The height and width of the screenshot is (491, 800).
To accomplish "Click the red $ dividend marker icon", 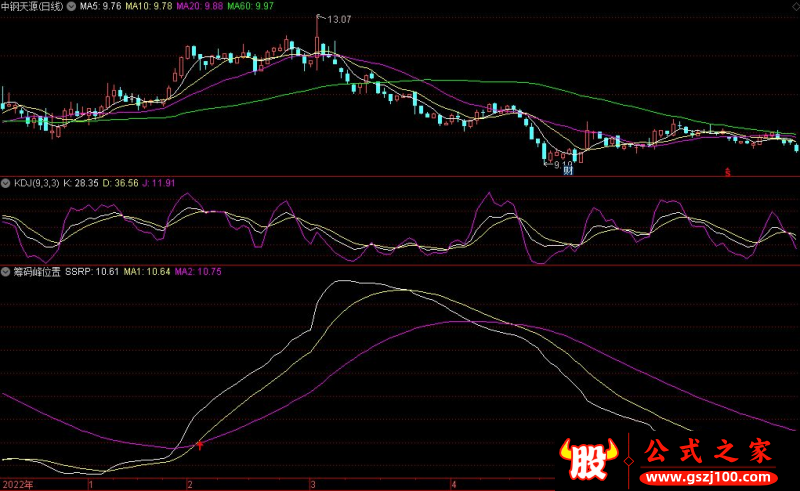I will pos(727,171).
